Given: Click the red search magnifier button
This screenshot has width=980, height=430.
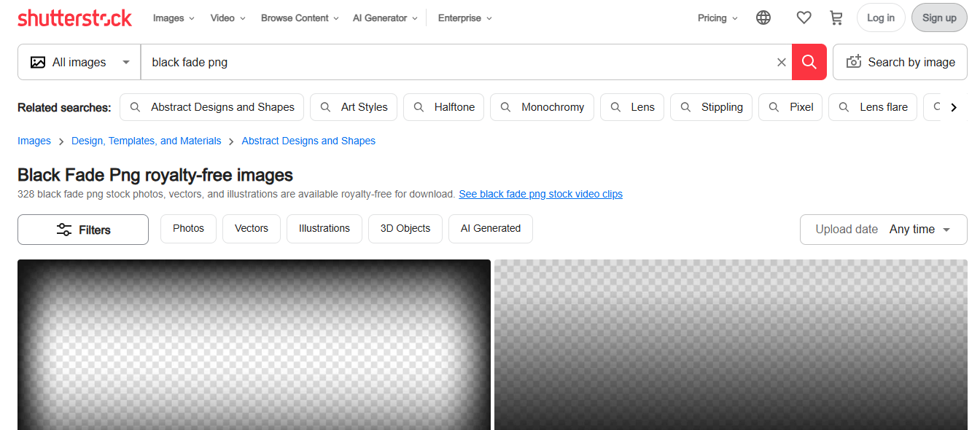Looking at the screenshot, I should coord(809,62).
